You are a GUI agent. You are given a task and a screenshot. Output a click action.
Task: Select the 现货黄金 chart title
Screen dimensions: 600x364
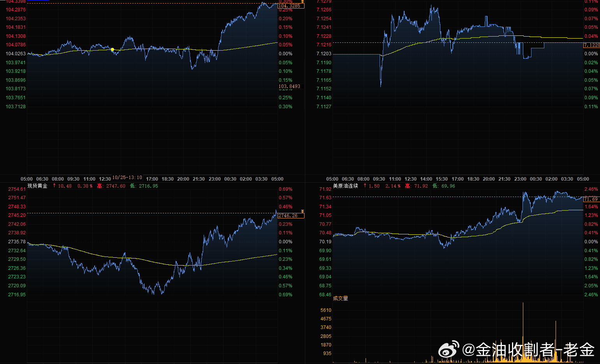pyautogui.click(x=37, y=186)
